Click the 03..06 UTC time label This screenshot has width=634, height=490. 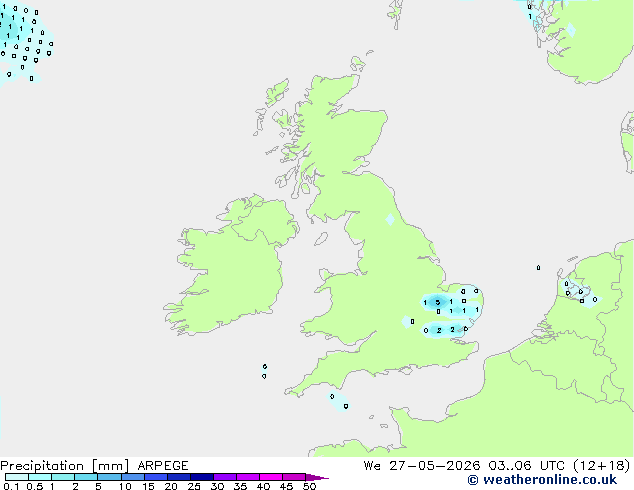click(526, 466)
